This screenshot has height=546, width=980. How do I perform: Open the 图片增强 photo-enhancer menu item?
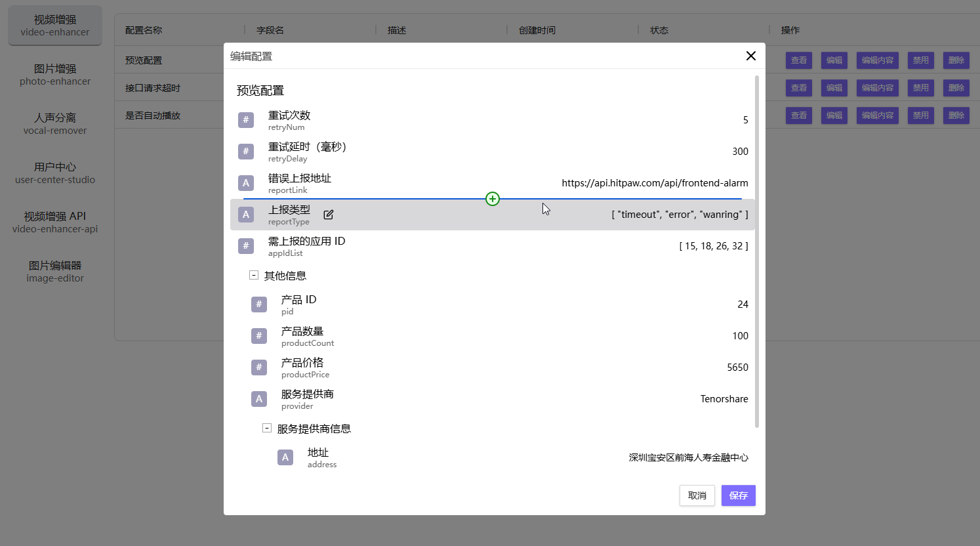coord(55,75)
